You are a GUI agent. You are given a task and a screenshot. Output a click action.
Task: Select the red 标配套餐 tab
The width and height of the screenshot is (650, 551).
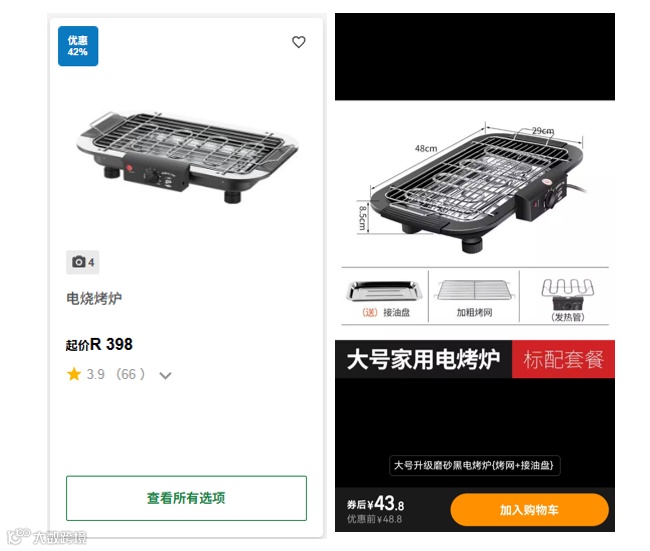click(x=563, y=359)
